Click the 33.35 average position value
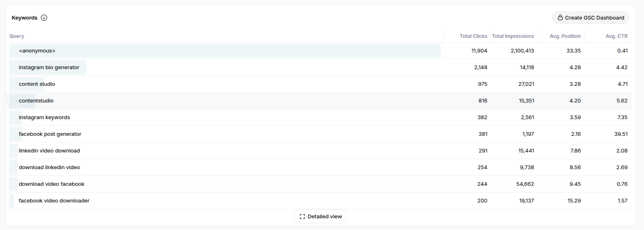This screenshot has width=644, height=230. 573,51
